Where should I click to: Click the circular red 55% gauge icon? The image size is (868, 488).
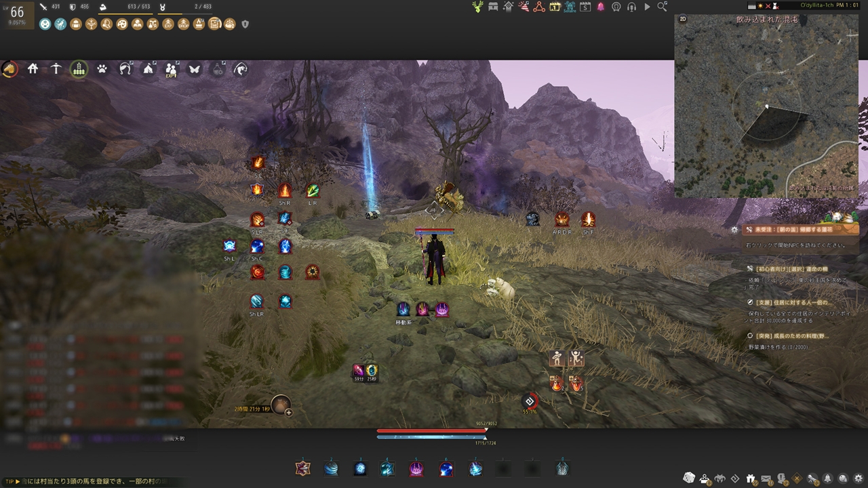[530, 401]
